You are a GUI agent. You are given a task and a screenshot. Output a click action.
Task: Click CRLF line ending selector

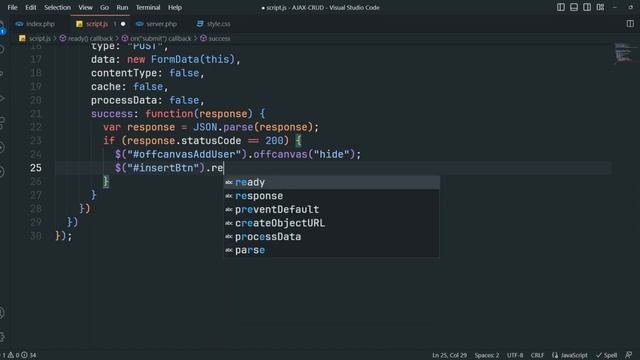tap(537, 355)
